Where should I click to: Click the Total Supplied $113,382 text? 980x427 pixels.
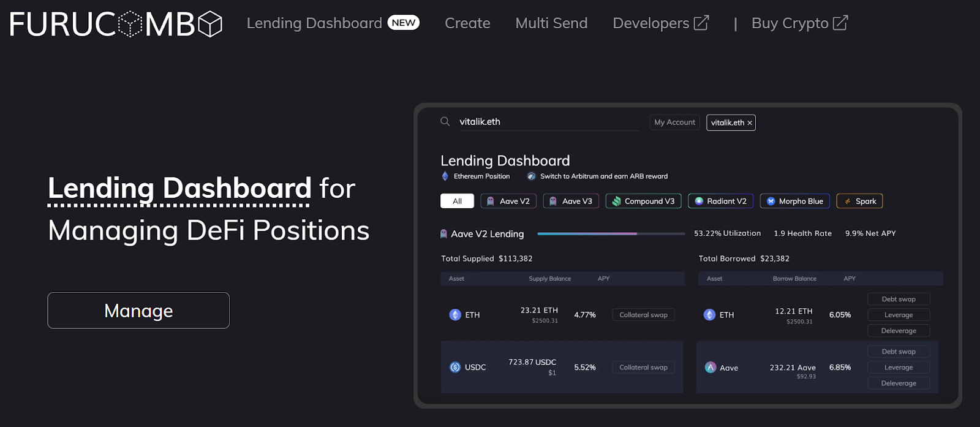click(487, 259)
